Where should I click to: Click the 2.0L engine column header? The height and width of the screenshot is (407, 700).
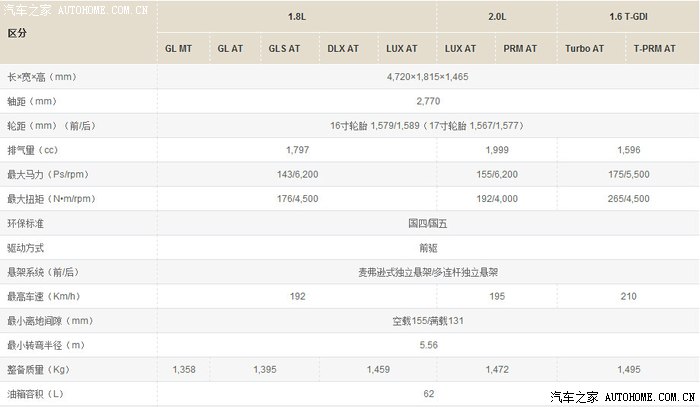[x=497, y=17]
